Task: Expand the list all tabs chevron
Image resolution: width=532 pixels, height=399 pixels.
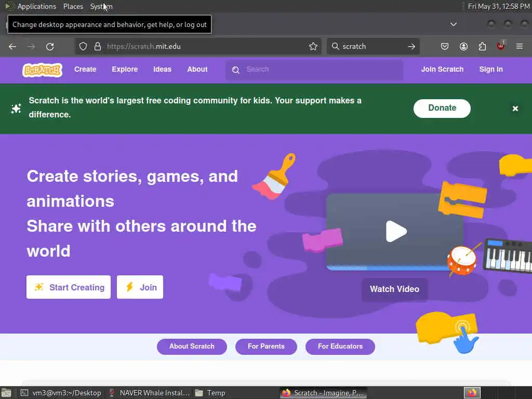Action: (x=453, y=24)
